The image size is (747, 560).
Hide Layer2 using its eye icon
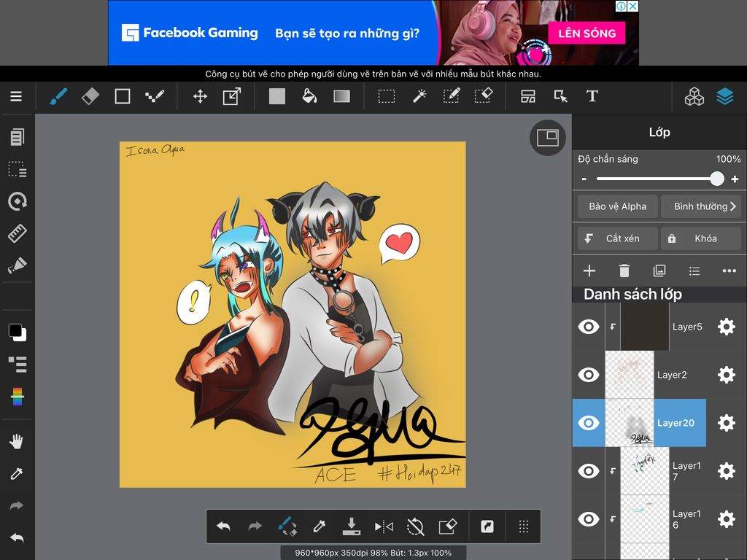pyautogui.click(x=589, y=375)
